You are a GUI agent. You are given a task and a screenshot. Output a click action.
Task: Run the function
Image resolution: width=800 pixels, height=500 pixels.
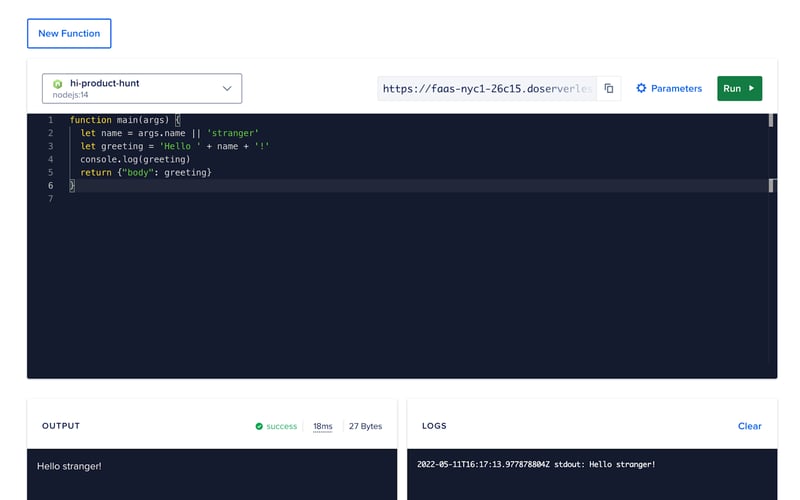pos(739,88)
